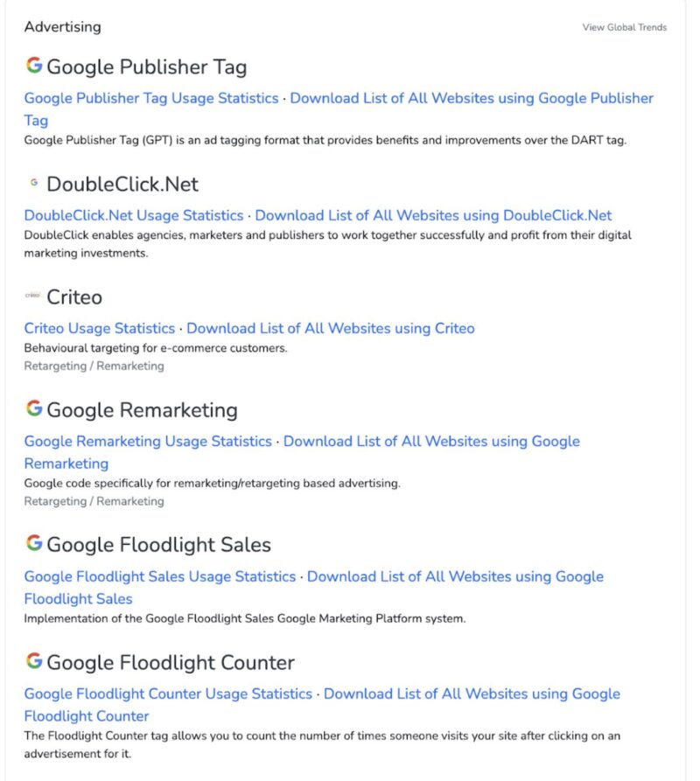
Task: Download websites using Google Floodlight Counter
Action: point(472,694)
